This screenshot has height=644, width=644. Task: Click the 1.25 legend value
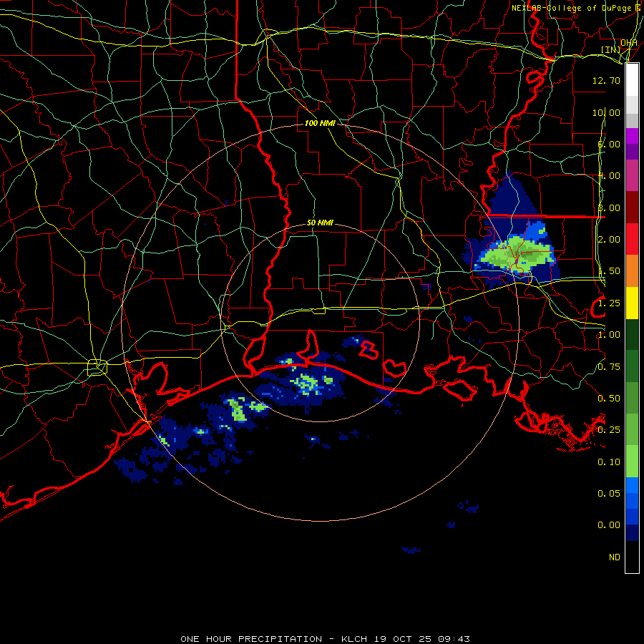click(x=609, y=303)
